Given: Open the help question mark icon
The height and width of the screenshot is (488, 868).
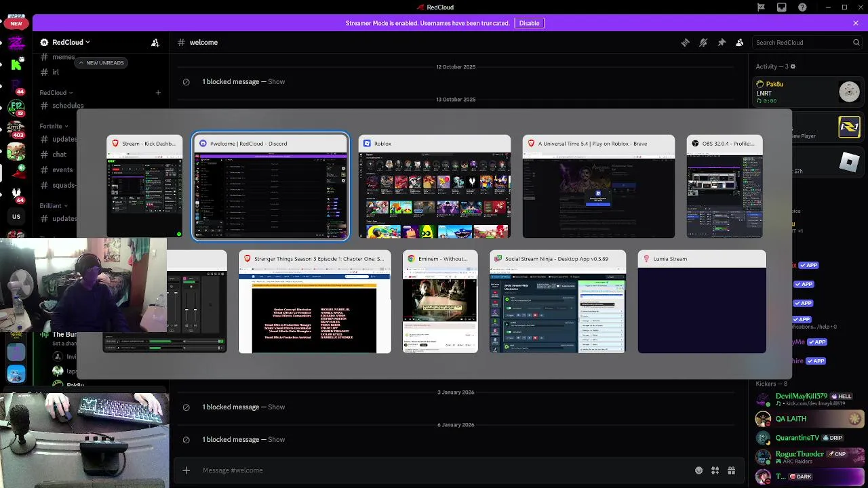Looking at the screenshot, I should (x=803, y=7).
